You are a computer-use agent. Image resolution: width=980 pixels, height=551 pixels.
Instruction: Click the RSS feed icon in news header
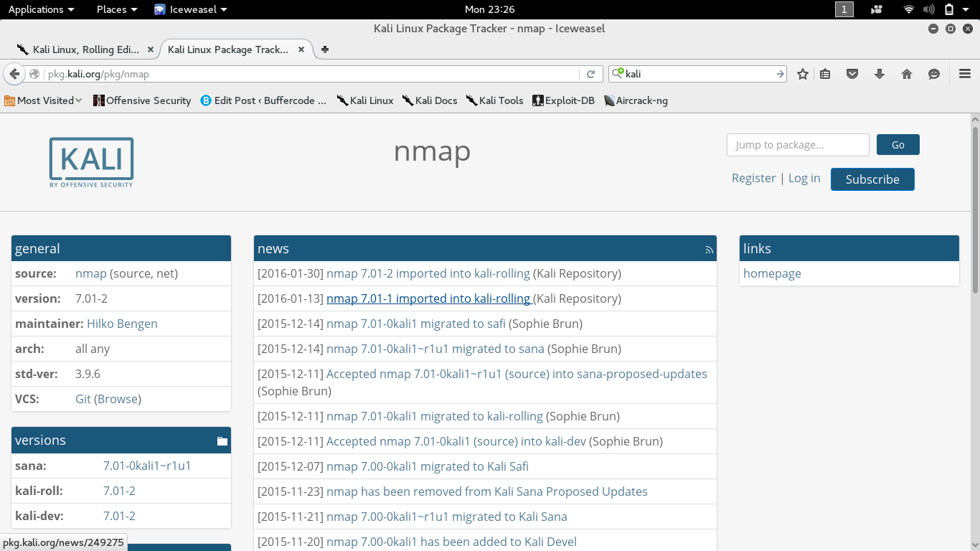point(710,250)
